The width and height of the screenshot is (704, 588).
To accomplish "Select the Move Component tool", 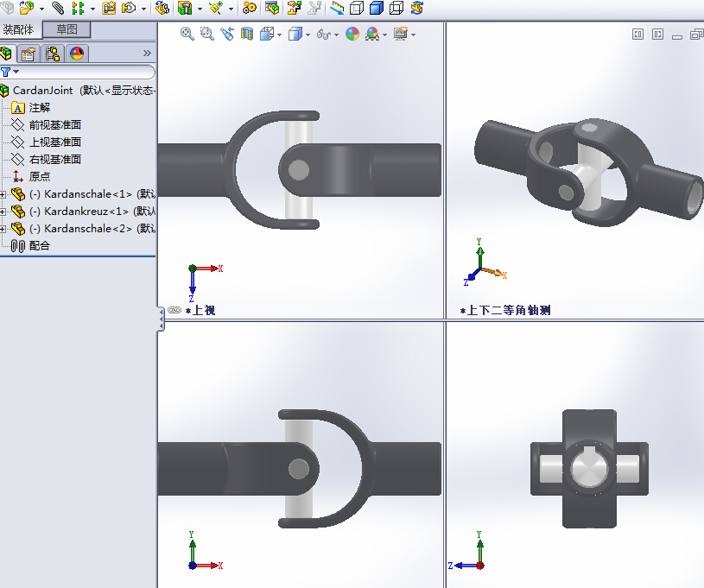I will [x=129, y=8].
